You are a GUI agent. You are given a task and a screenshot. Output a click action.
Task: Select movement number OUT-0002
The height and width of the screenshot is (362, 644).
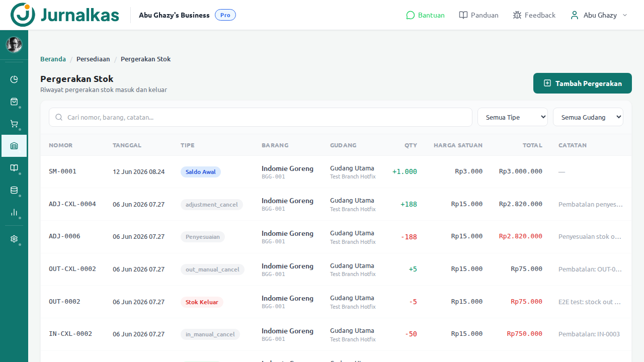click(64, 302)
